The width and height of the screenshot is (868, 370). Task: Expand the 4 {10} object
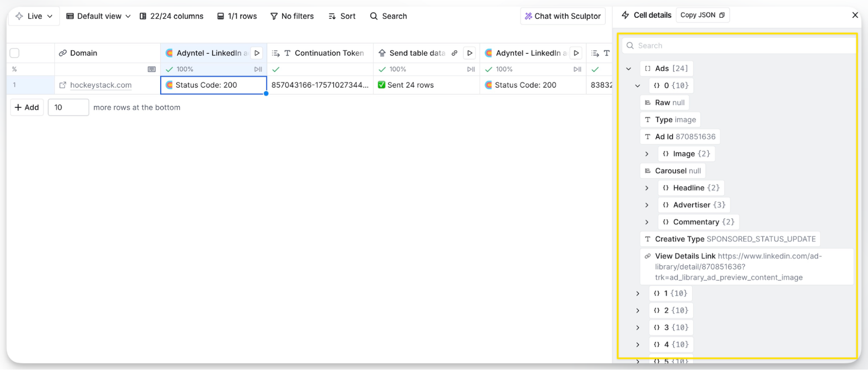point(638,345)
